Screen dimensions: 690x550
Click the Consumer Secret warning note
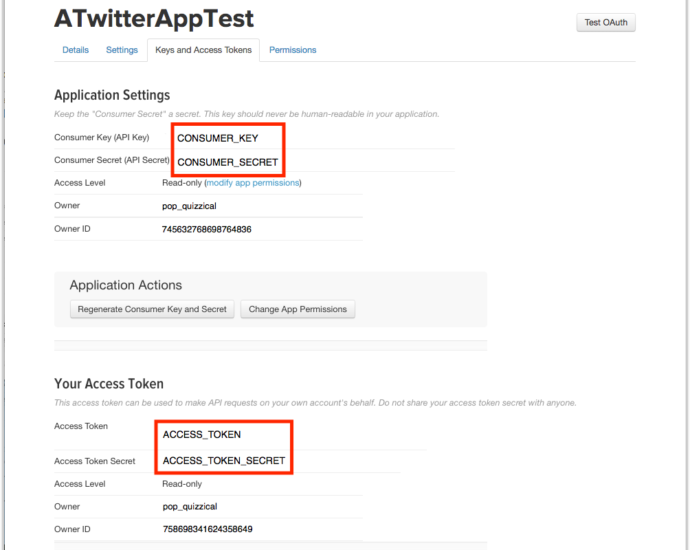coord(246,114)
